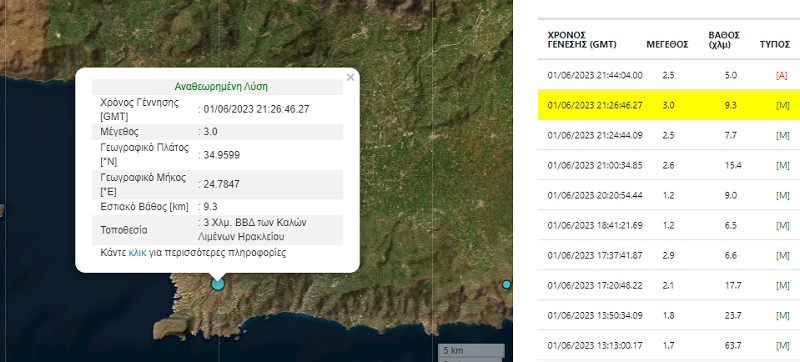Open the 'κλικ' link for more information
Viewport: 800px width, 362px height.
[x=137, y=252]
